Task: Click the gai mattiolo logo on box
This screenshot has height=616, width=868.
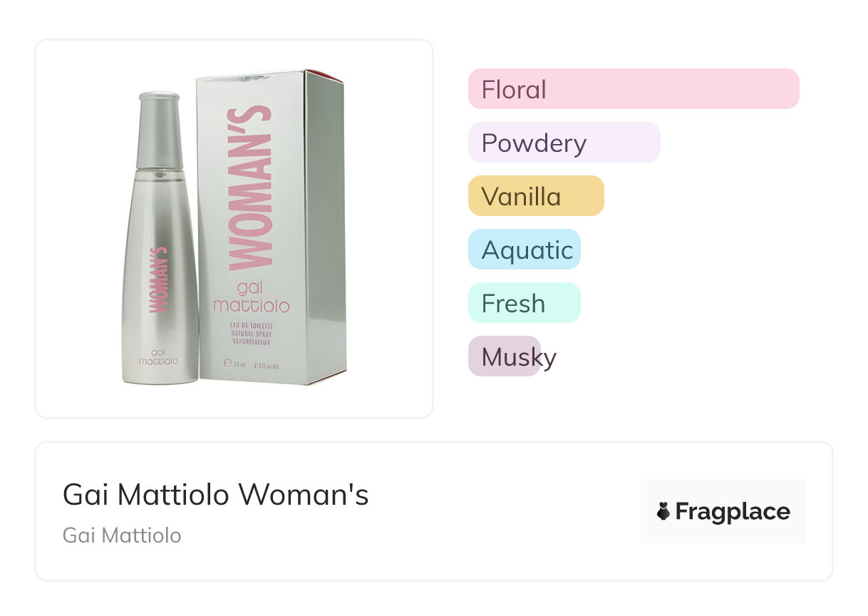Action: tap(252, 299)
